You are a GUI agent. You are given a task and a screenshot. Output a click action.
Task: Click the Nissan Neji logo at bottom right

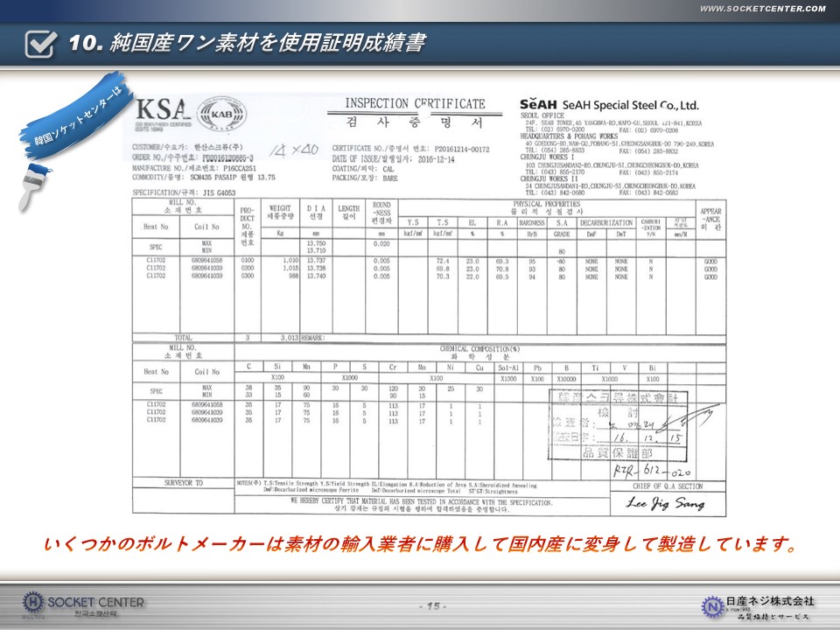(759, 604)
